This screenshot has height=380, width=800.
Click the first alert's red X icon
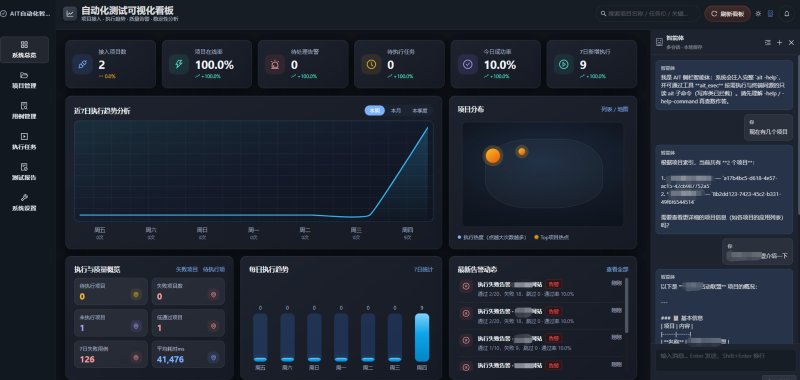466,287
